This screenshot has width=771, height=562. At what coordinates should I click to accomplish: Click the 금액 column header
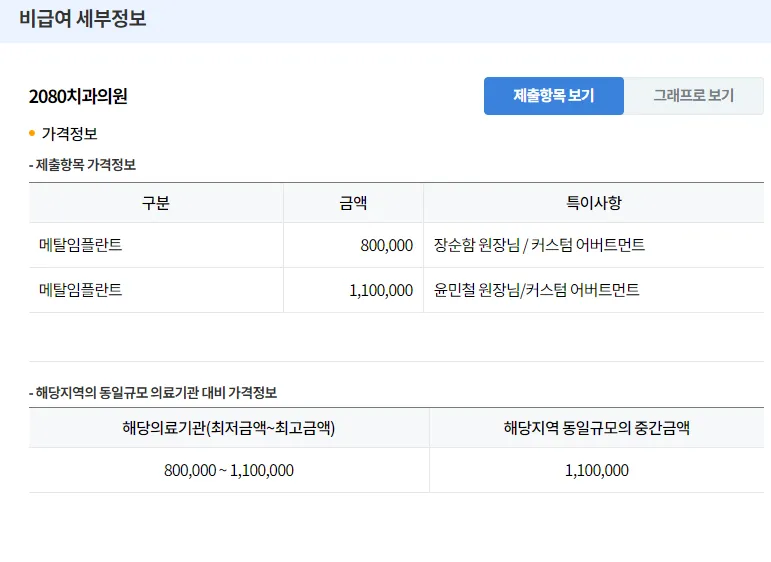(353, 203)
